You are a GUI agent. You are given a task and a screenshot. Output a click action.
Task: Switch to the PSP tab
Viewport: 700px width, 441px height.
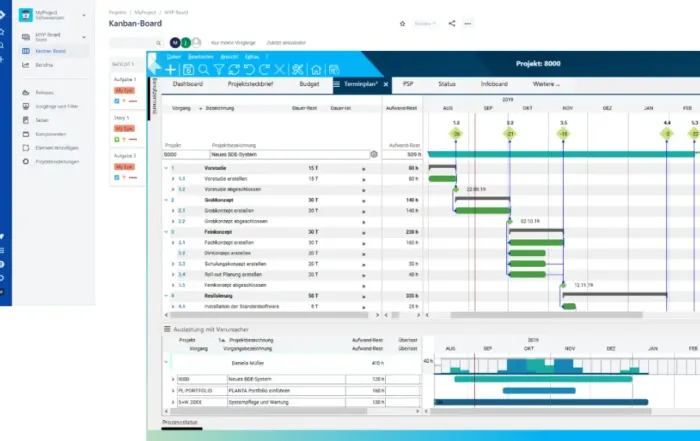coord(408,84)
